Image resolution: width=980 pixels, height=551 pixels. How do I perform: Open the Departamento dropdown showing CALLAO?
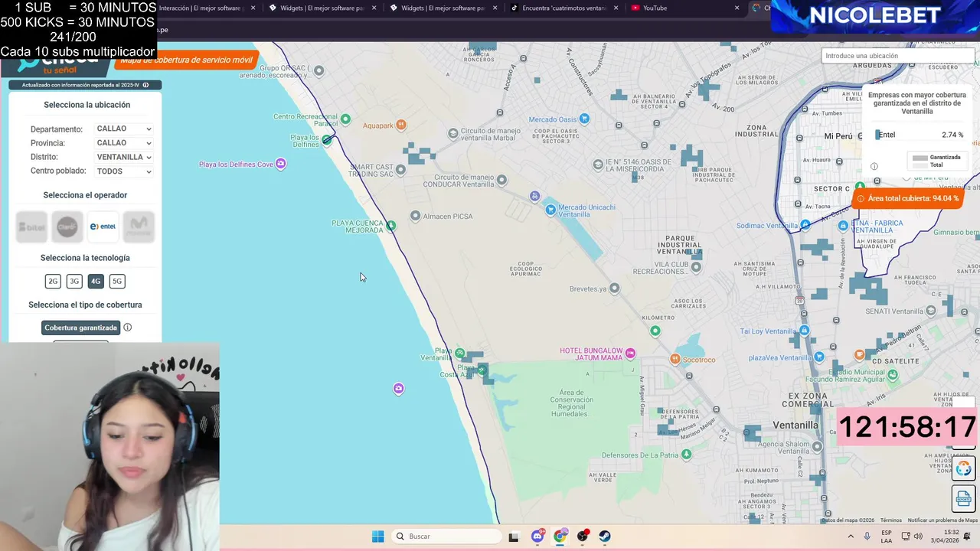coord(123,129)
